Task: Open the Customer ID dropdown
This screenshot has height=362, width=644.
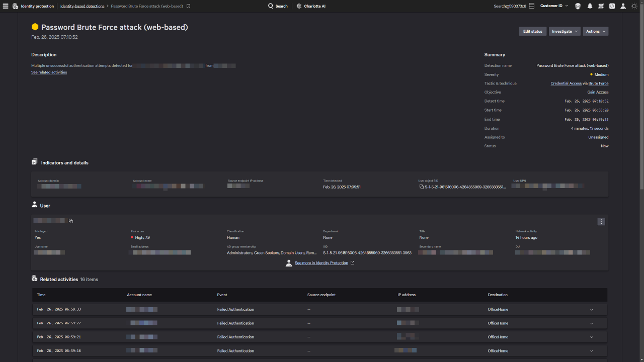Action: click(x=554, y=6)
